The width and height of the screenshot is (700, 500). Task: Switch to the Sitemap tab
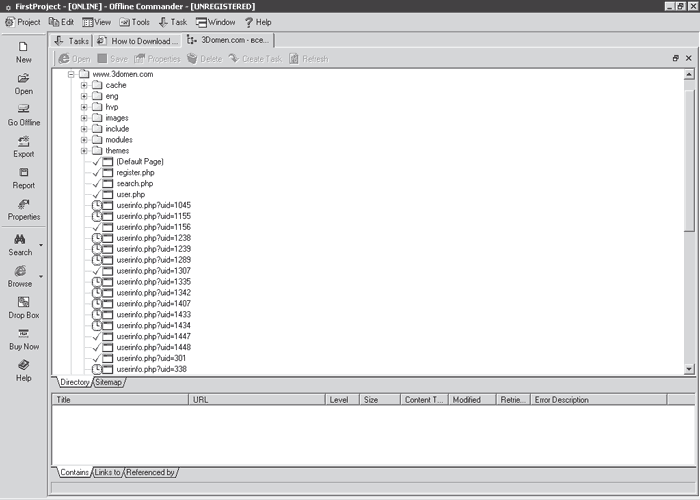click(x=108, y=382)
